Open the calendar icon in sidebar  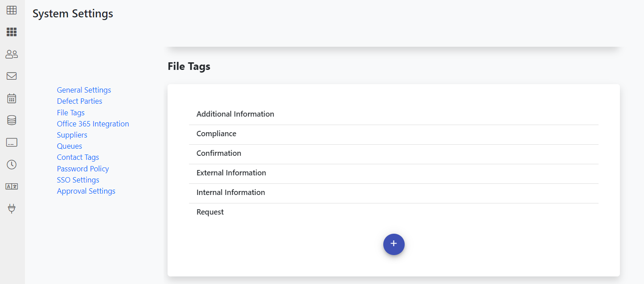[12, 98]
